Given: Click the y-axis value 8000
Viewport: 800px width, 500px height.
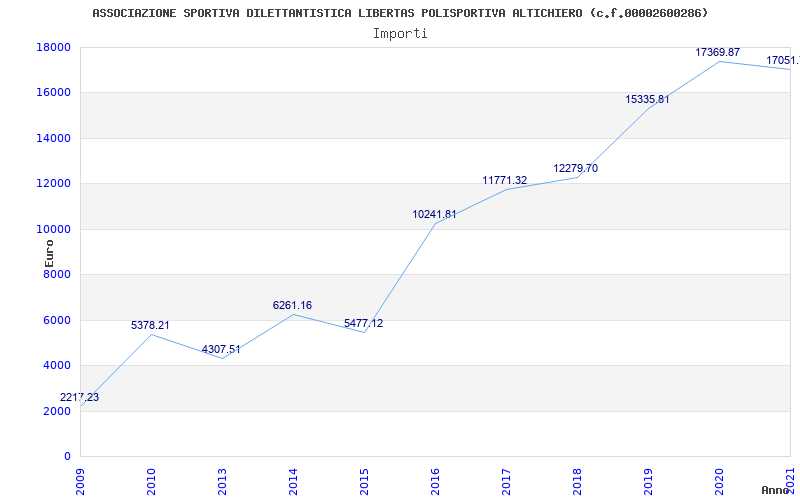Looking at the screenshot, I should (57, 274).
